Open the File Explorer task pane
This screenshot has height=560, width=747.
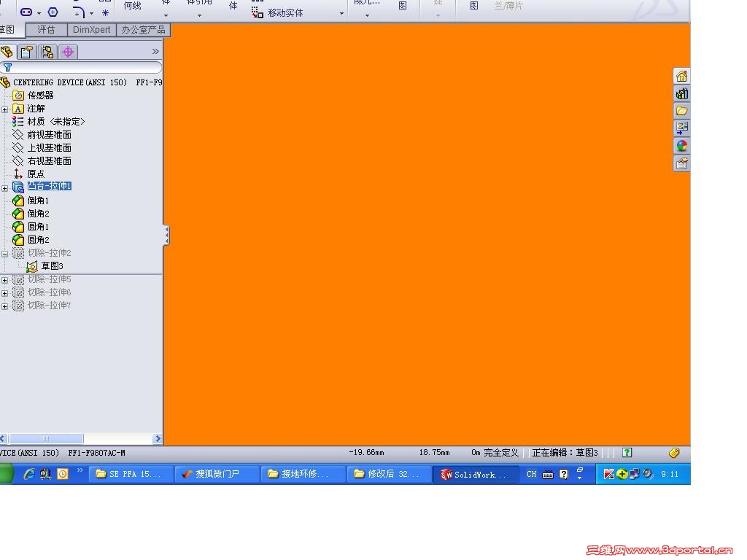click(x=682, y=111)
